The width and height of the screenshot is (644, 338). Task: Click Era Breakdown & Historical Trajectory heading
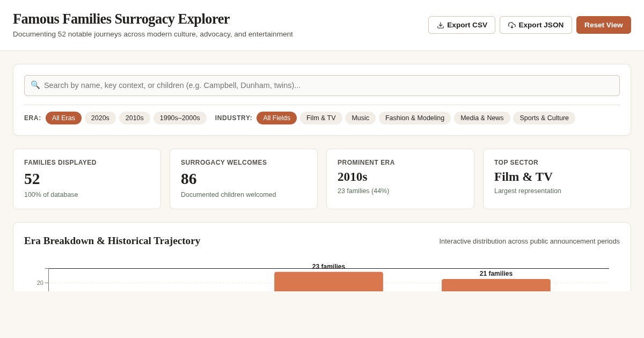pos(112,241)
